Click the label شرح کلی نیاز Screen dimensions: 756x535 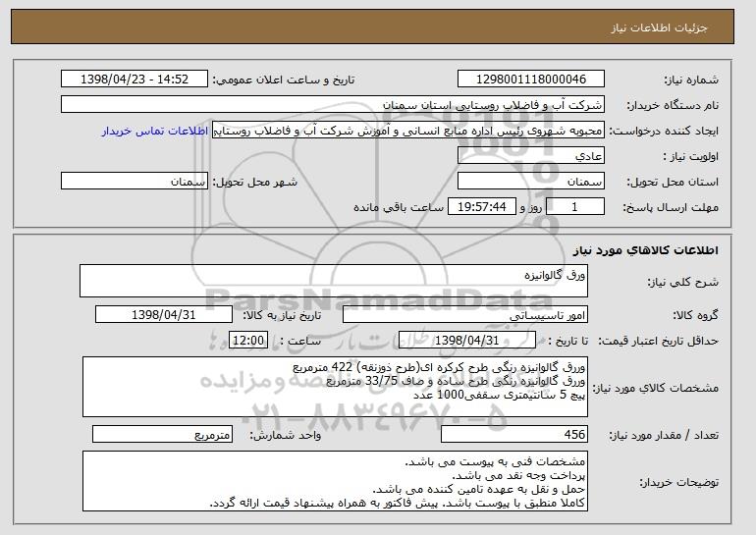pos(682,282)
